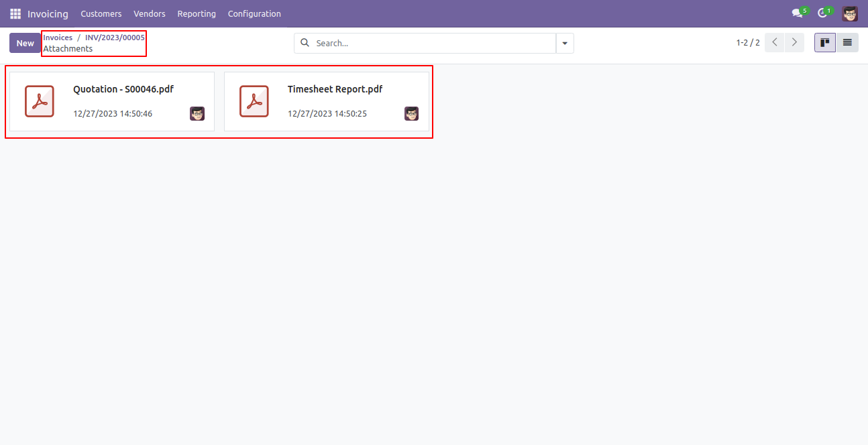Expand the search options dropdown arrow

tap(565, 43)
